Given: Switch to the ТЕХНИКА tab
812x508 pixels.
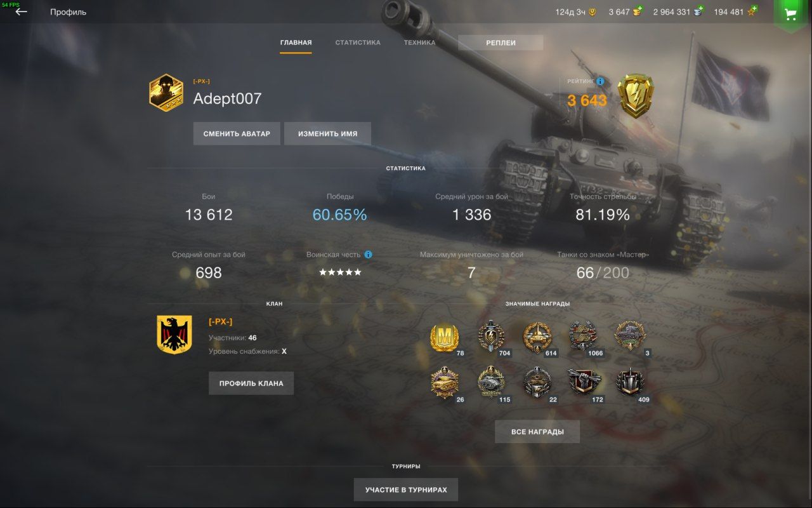Looking at the screenshot, I should (419, 43).
